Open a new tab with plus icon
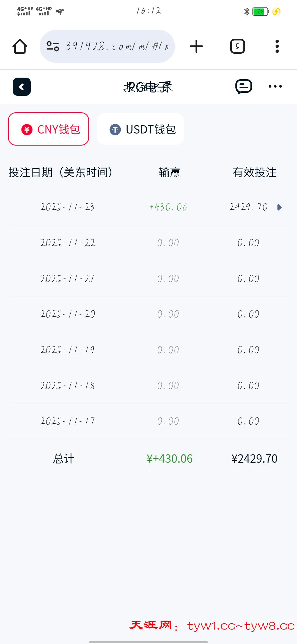 coord(196,46)
